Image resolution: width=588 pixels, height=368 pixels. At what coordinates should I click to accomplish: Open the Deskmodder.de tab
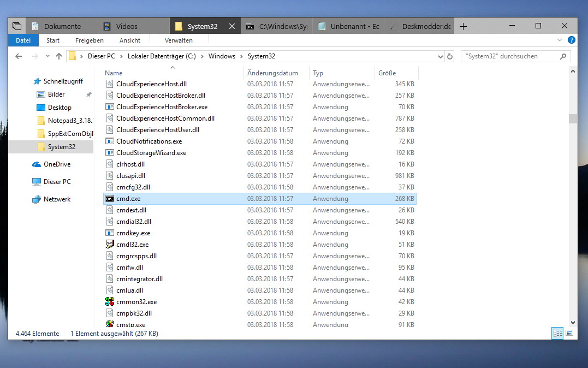(420, 26)
